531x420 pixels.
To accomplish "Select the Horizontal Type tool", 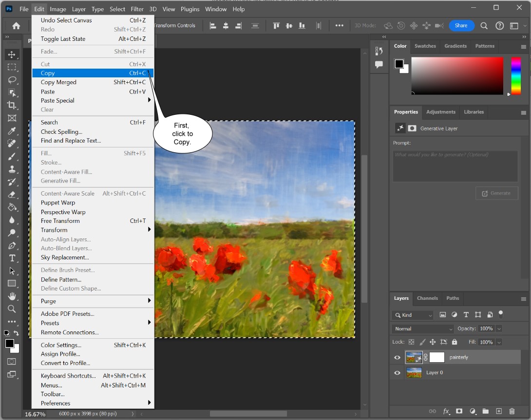I will point(12,258).
